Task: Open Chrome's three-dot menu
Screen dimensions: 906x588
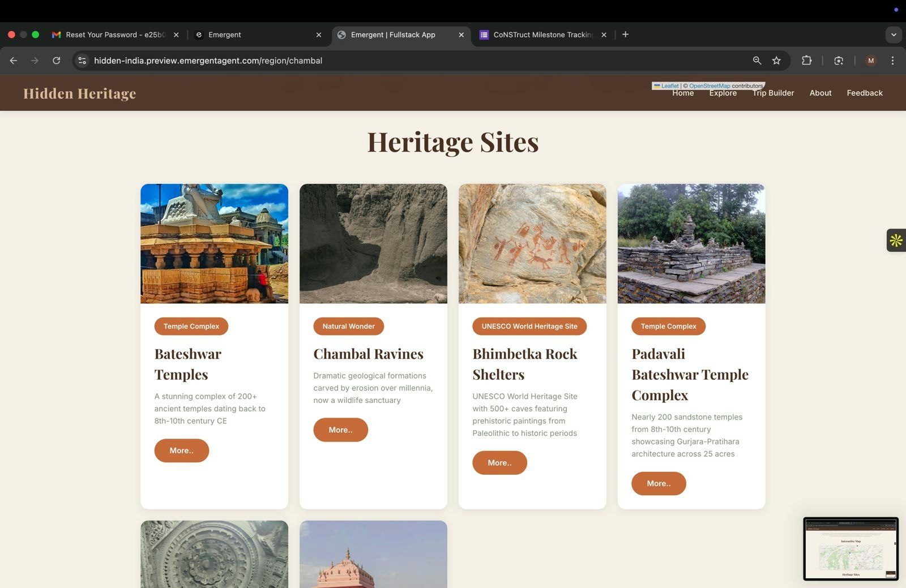Action: 893,61
